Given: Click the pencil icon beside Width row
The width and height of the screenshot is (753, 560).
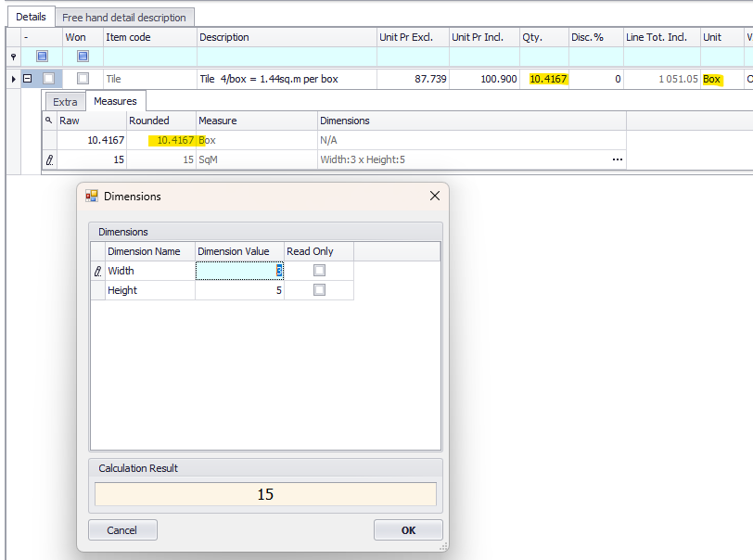Looking at the screenshot, I should [x=97, y=271].
